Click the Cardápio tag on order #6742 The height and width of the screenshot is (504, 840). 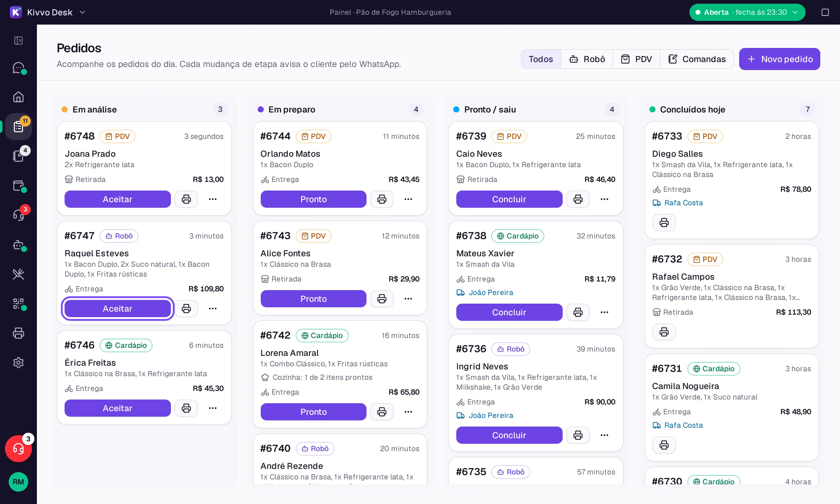(x=322, y=335)
